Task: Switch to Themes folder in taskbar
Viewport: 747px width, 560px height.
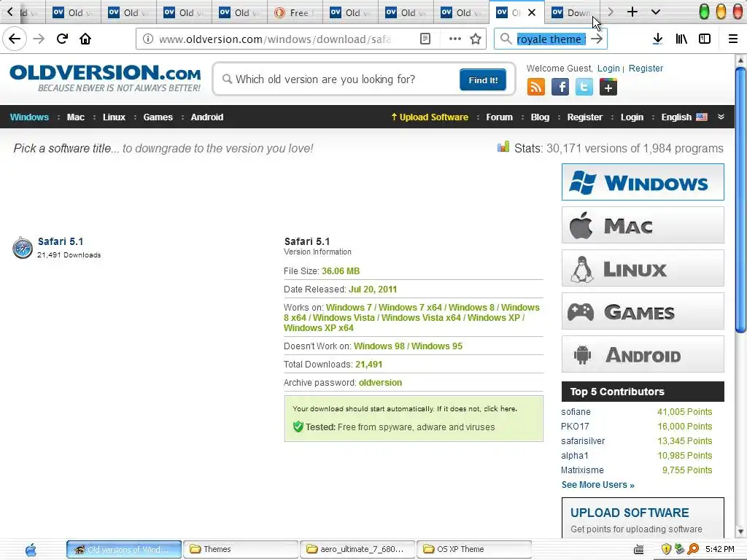Action: [x=241, y=549]
